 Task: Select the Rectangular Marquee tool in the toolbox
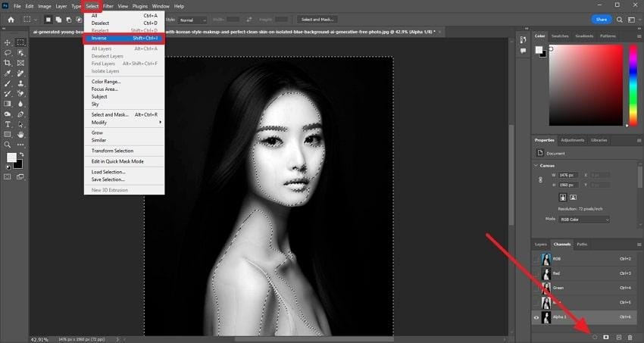(x=20, y=42)
